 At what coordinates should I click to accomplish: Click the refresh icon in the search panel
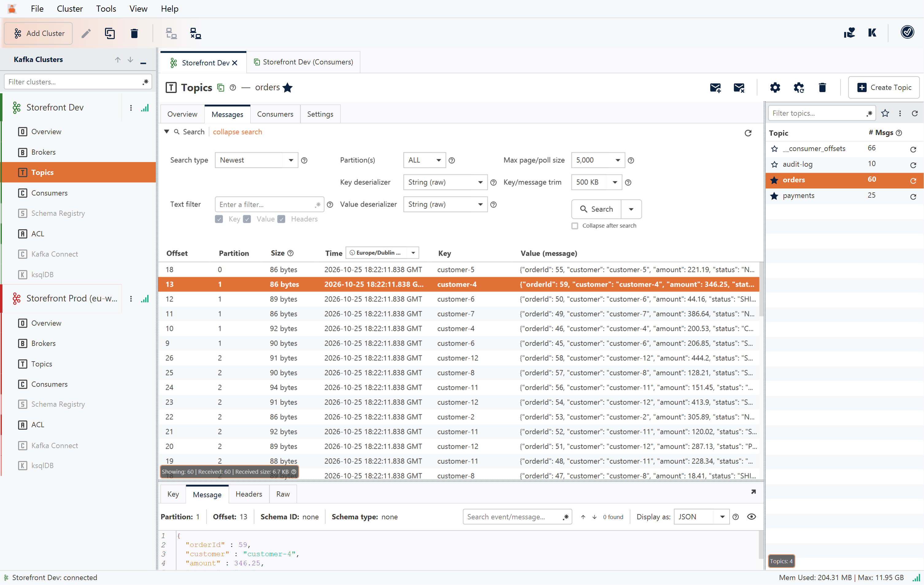[748, 133]
